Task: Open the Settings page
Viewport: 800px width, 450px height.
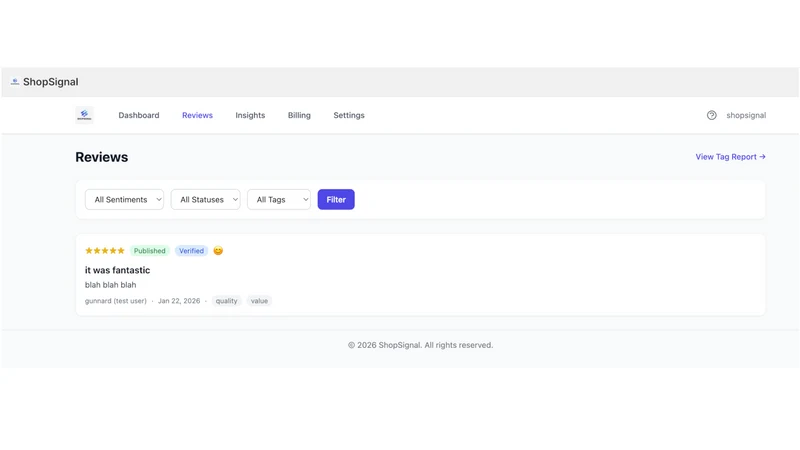Action: click(x=349, y=115)
